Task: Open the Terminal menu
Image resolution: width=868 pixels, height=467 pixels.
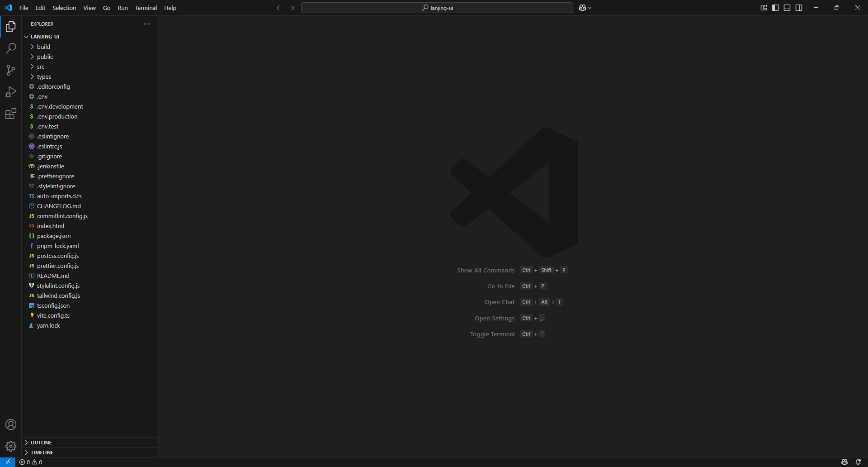Action: click(x=146, y=8)
